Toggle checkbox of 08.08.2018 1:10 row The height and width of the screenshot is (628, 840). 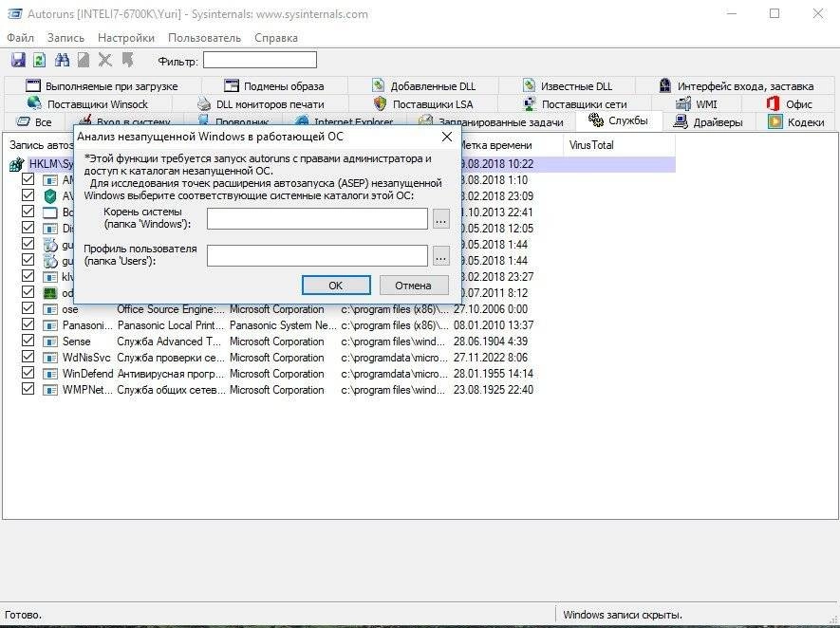click(28, 179)
